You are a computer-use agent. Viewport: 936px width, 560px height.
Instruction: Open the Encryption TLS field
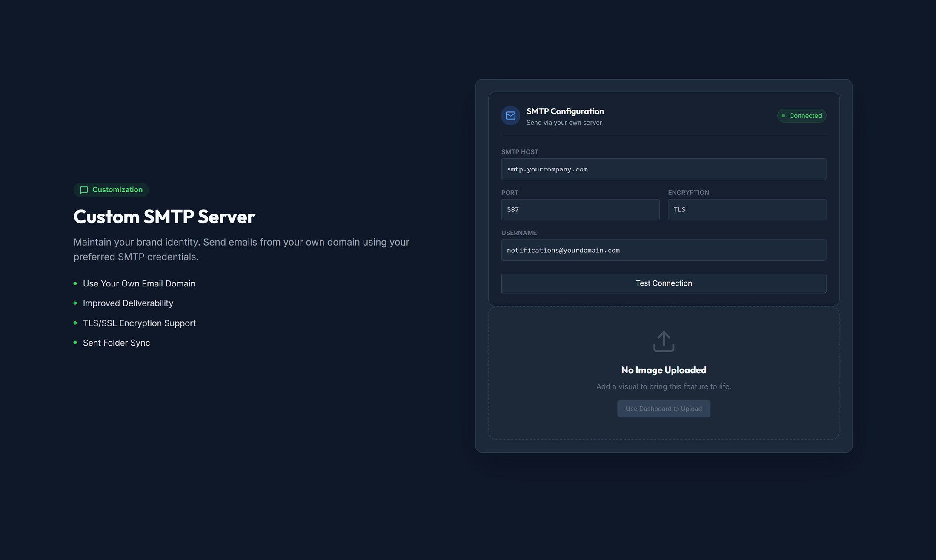click(747, 210)
